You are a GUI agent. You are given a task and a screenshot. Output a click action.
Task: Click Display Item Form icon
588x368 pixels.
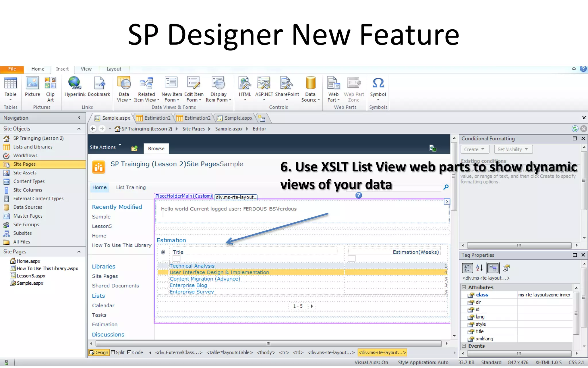point(218,89)
